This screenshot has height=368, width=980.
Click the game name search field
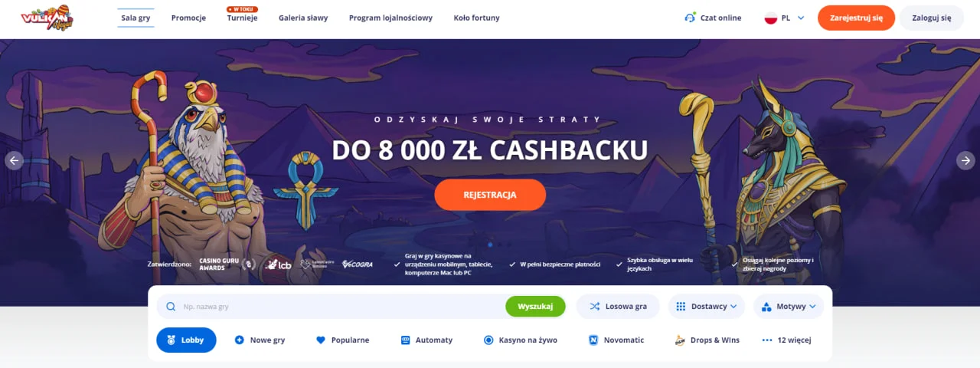point(331,307)
